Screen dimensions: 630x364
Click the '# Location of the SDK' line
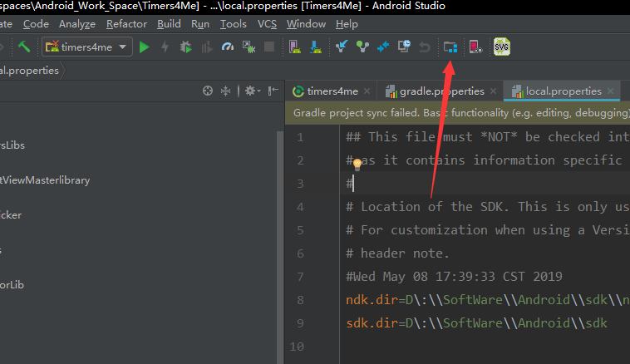487,207
